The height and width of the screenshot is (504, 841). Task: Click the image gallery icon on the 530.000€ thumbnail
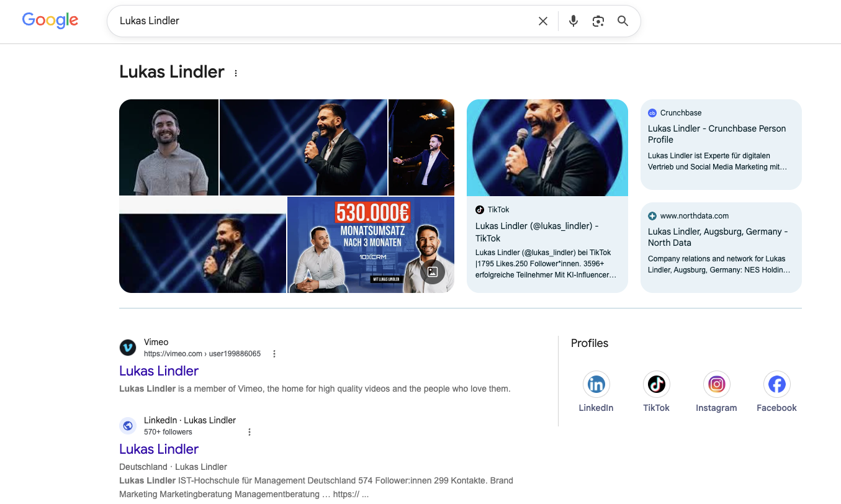point(433,272)
